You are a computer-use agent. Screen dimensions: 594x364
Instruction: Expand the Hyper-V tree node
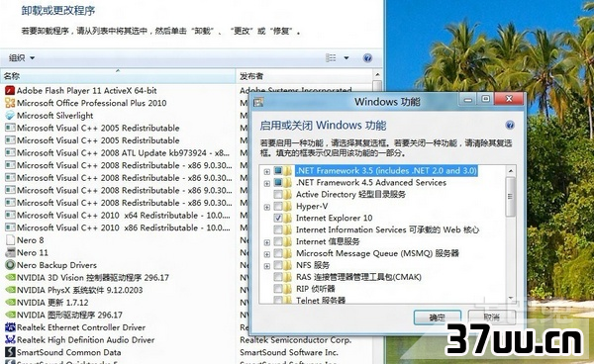267,207
